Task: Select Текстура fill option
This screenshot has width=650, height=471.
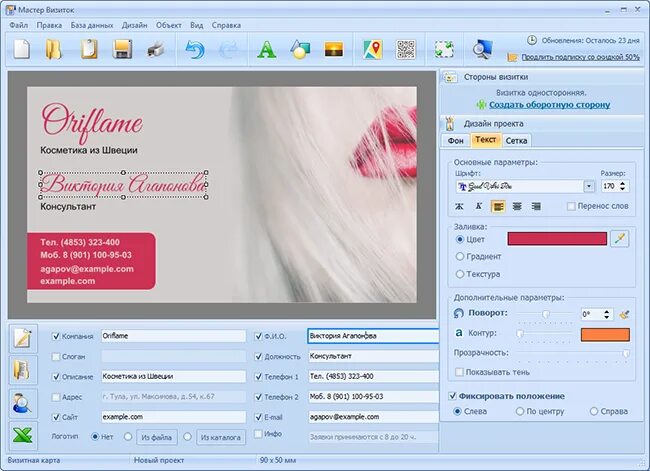Action: [x=459, y=274]
